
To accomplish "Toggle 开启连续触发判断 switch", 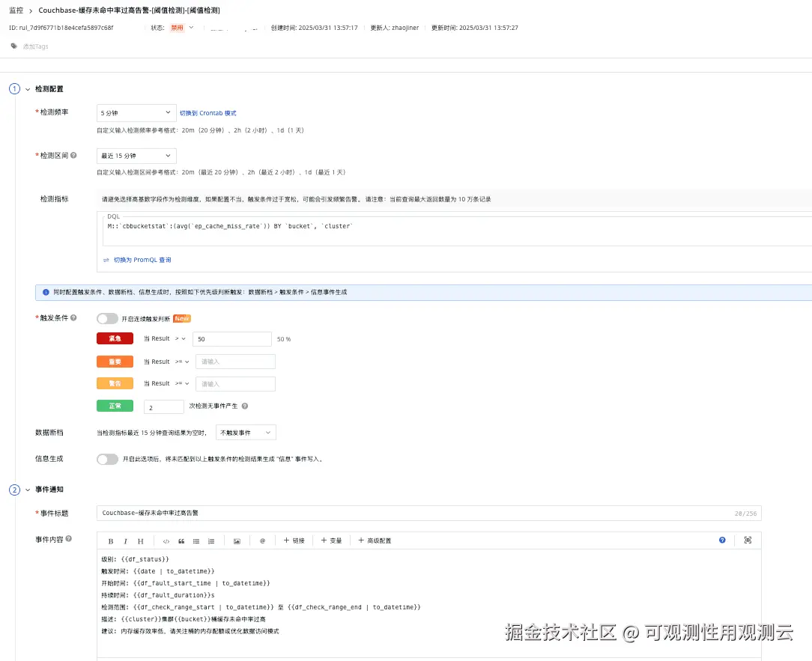I will [107, 318].
